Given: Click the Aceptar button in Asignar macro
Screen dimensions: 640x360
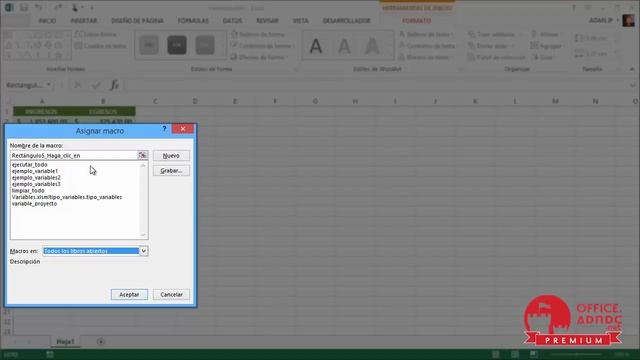Looking at the screenshot, I should click(129, 294).
